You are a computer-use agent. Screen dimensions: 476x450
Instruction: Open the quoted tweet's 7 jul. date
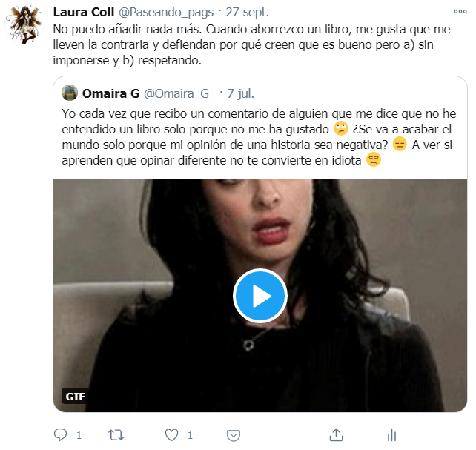click(x=240, y=93)
